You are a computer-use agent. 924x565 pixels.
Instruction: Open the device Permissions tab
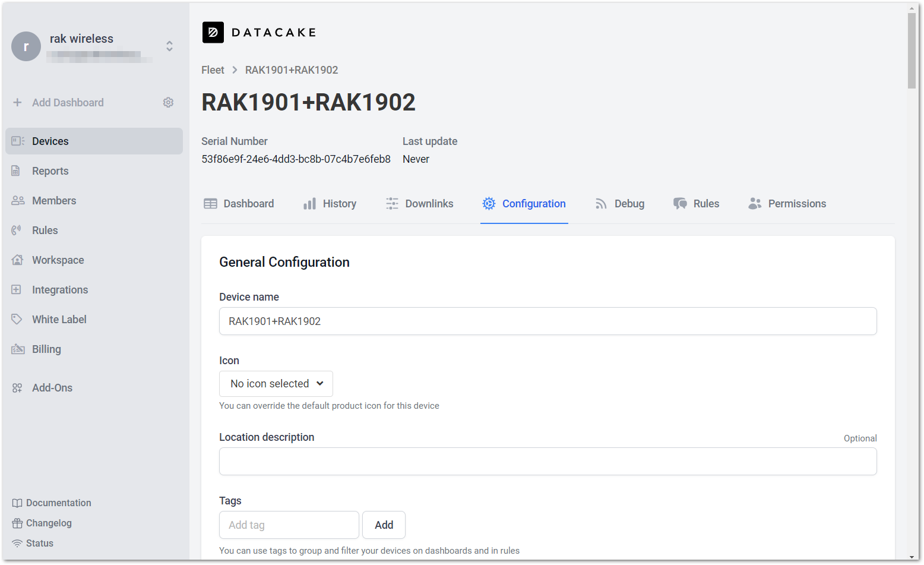[787, 204]
